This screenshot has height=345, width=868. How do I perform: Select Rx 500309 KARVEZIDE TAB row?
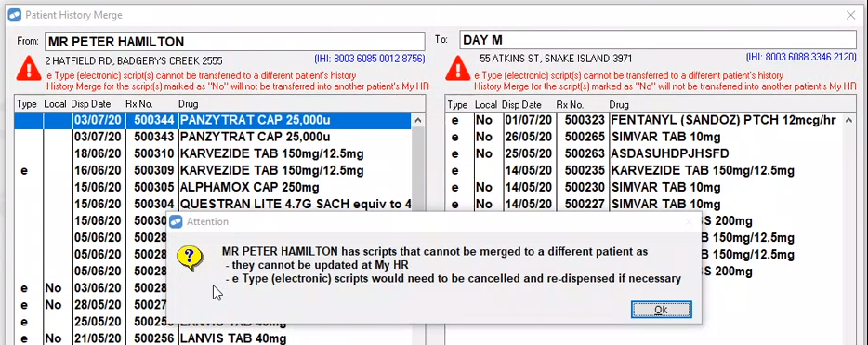[213, 170]
